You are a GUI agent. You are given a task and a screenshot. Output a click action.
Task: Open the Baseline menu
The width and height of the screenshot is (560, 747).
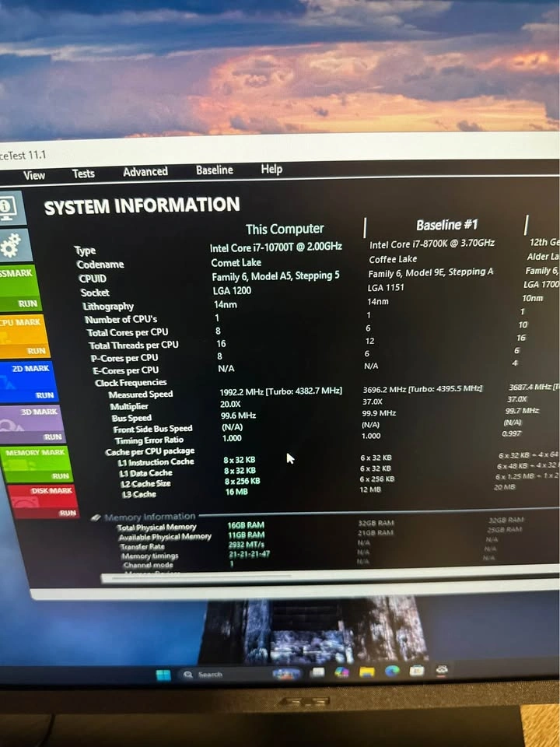215,170
